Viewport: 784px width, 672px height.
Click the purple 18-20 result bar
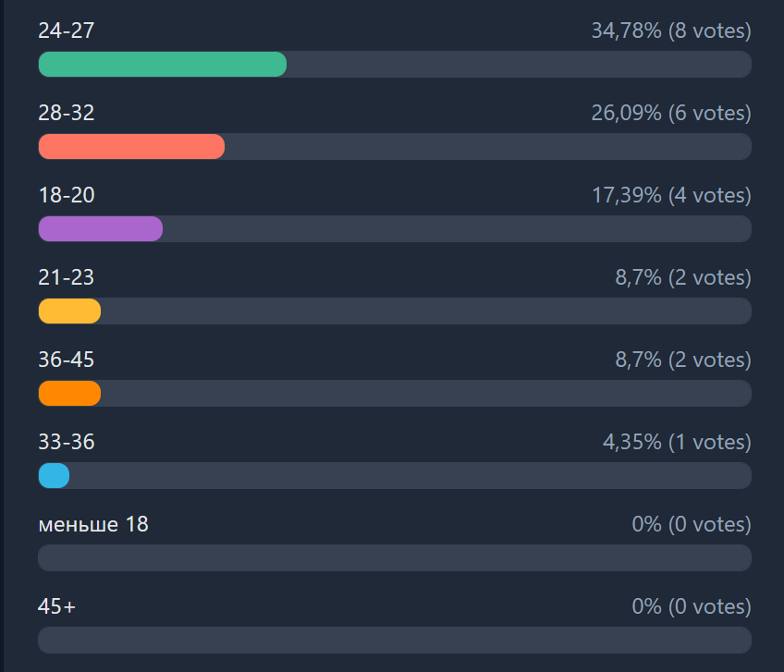[x=100, y=229]
